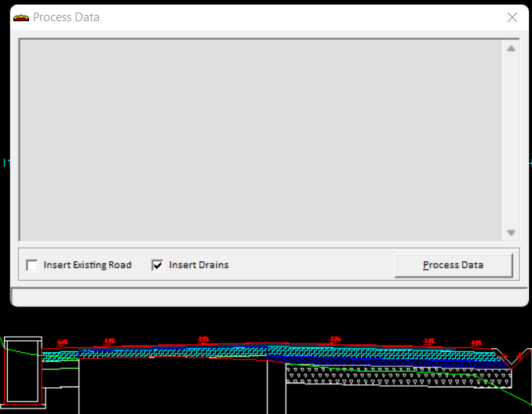Click the Insert Drains label text
The image size is (532, 414).
(199, 265)
